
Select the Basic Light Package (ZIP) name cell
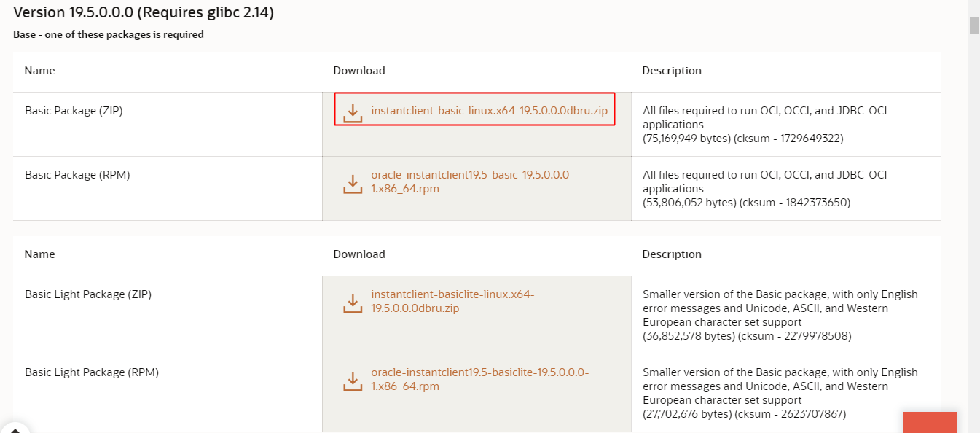pyautogui.click(x=88, y=294)
